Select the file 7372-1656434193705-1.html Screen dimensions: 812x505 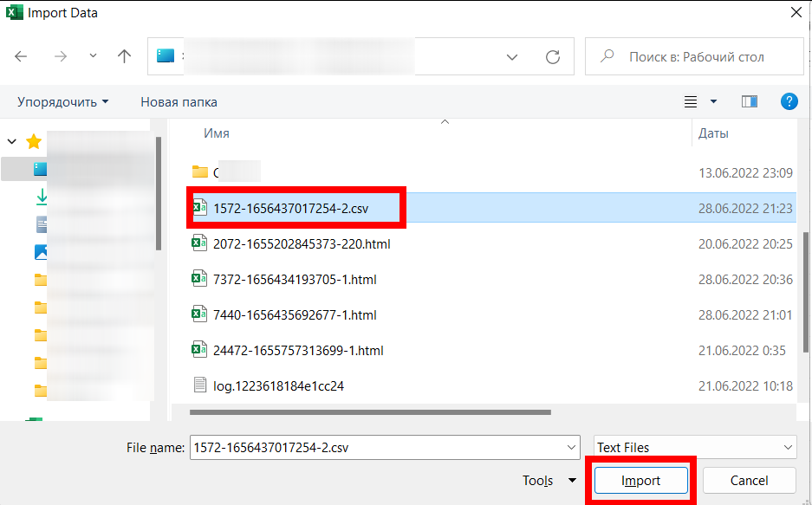295,280
